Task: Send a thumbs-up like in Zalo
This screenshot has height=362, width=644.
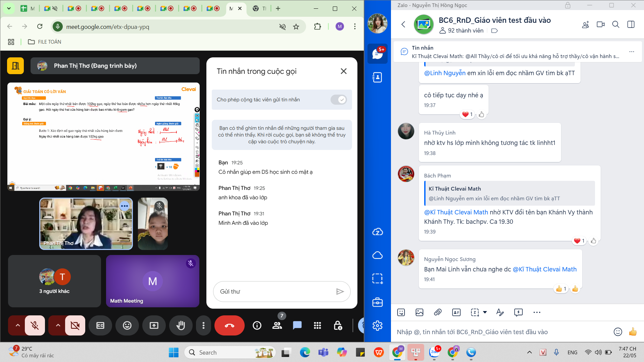Action: coord(633,332)
